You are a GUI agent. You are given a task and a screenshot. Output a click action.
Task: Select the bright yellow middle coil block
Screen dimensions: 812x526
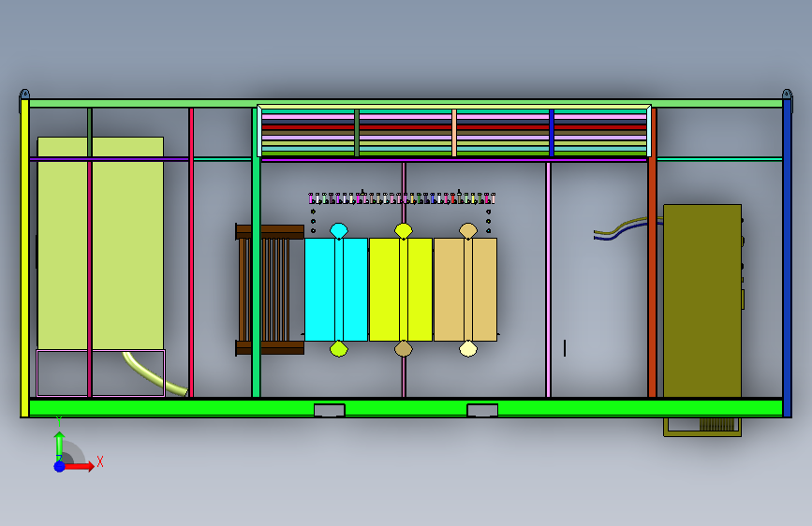click(401, 289)
